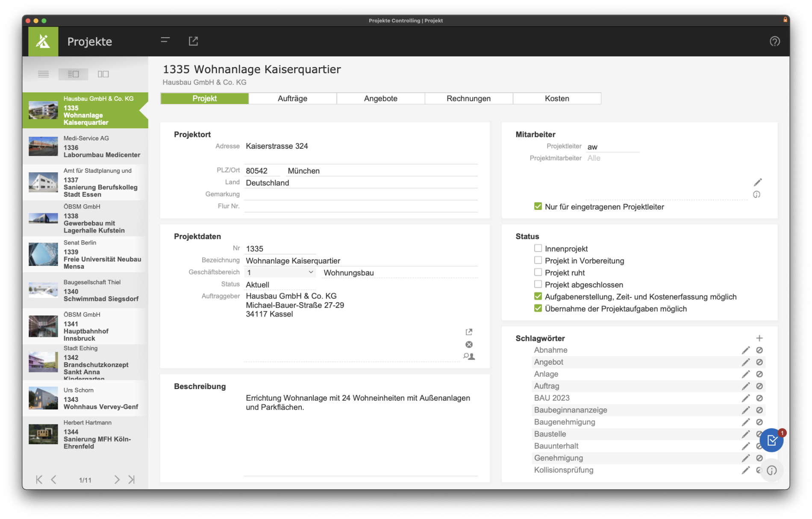The width and height of the screenshot is (812, 519).
Task: Uncheck Aufgabenerstellung, Zeit- und Kostenerfassung möglich
Action: (538, 296)
